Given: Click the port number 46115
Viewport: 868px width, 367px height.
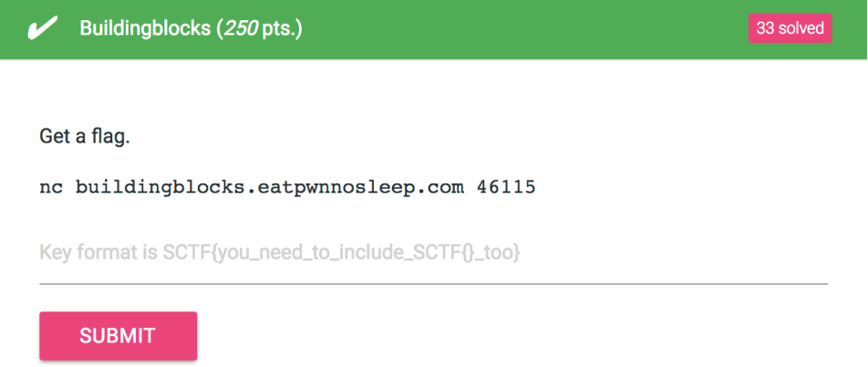Looking at the screenshot, I should coord(506,187).
